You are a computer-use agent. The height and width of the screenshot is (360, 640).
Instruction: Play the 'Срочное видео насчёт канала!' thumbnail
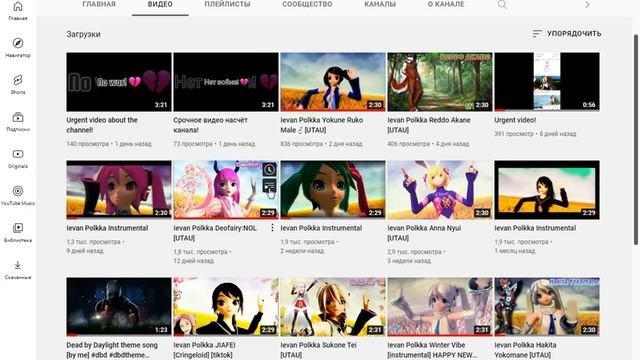(x=226, y=82)
